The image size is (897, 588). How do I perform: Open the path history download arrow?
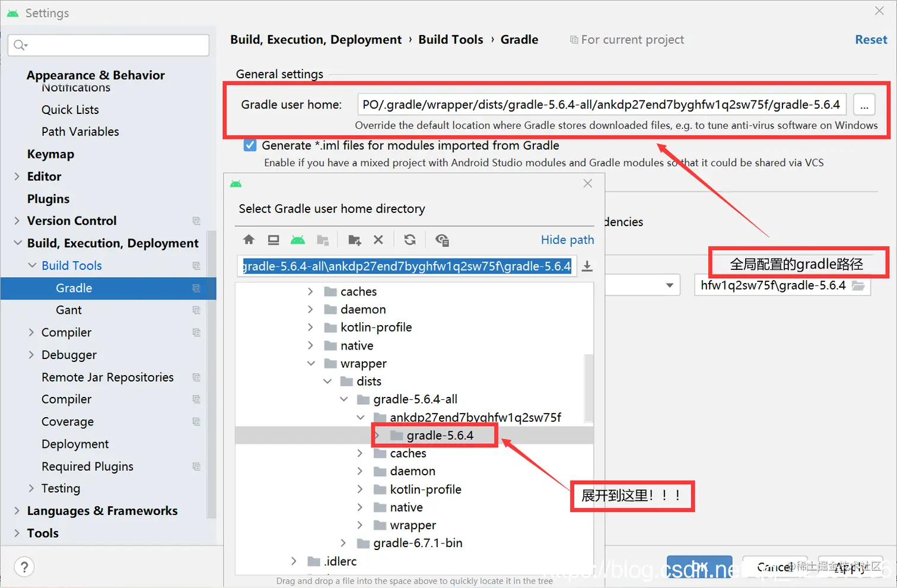tap(587, 266)
